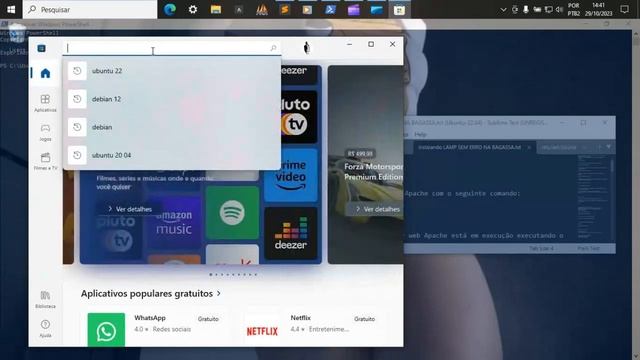Open the Help menu in Sublime Text
This screenshot has height=360, width=640.
[x=420, y=134]
